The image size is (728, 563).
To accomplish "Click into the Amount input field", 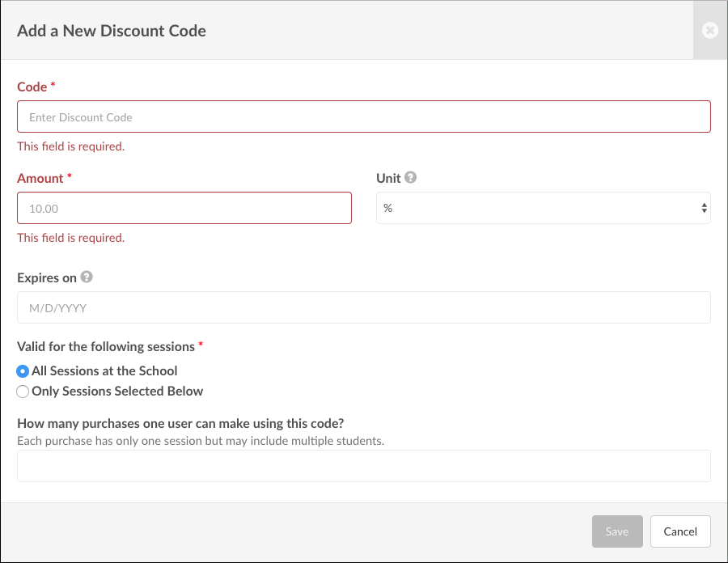I will click(x=184, y=208).
